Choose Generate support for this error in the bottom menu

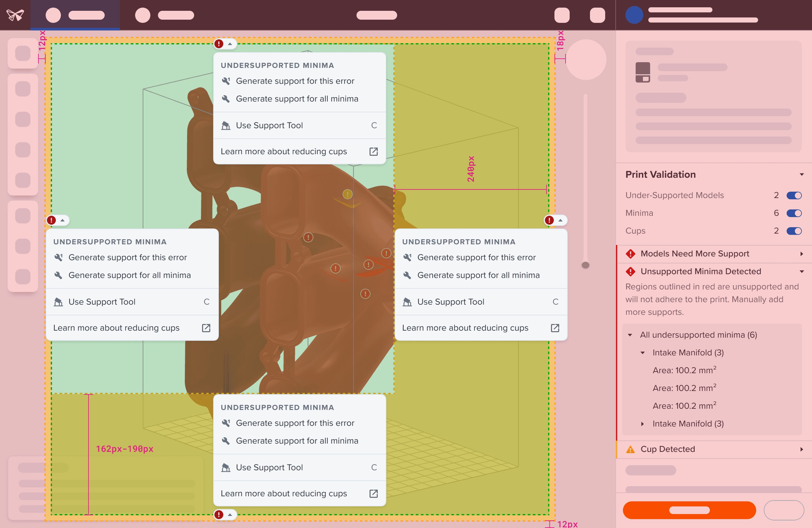[x=299, y=423]
